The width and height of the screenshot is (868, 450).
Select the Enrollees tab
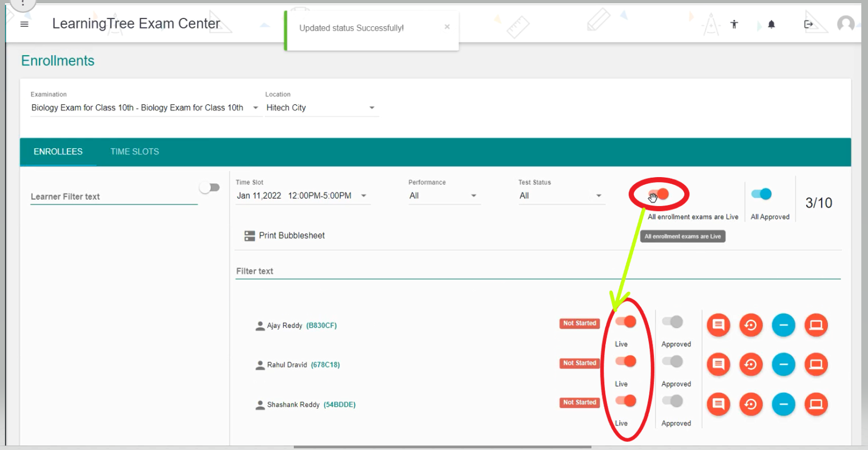click(x=58, y=151)
